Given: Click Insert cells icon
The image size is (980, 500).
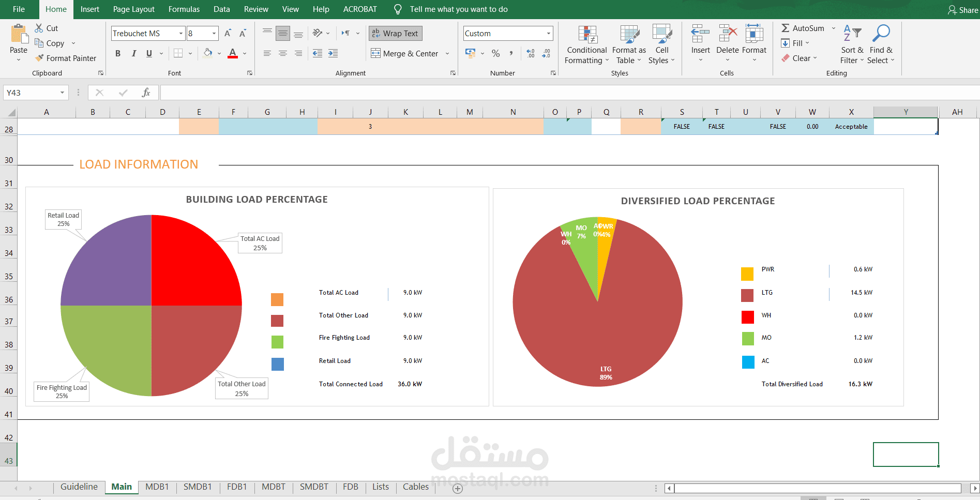Looking at the screenshot, I should (x=701, y=34).
